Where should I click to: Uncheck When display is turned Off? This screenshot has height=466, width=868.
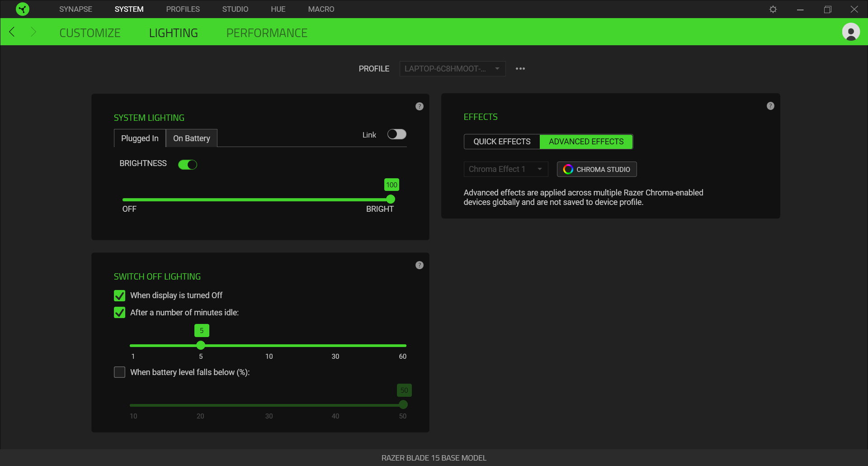coord(119,295)
